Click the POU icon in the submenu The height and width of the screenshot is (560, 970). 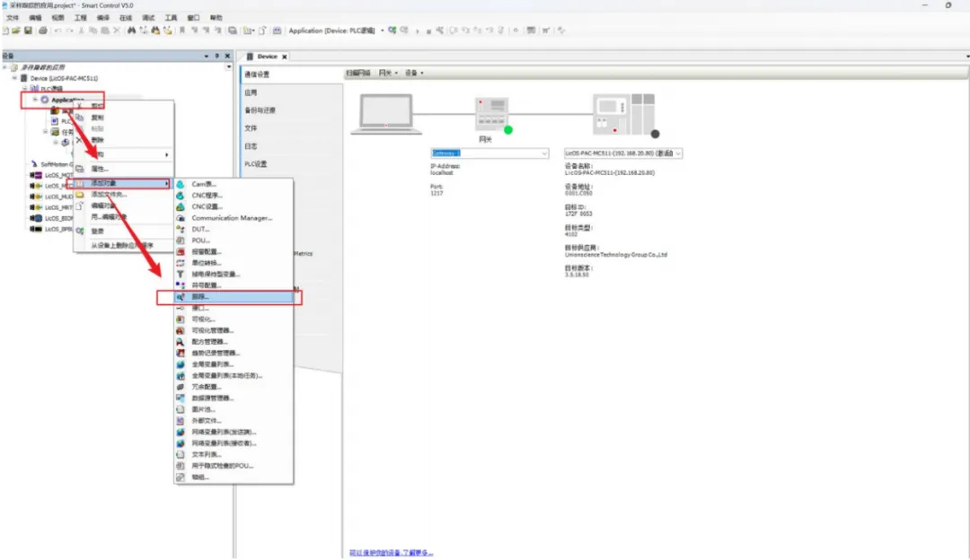pos(181,241)
